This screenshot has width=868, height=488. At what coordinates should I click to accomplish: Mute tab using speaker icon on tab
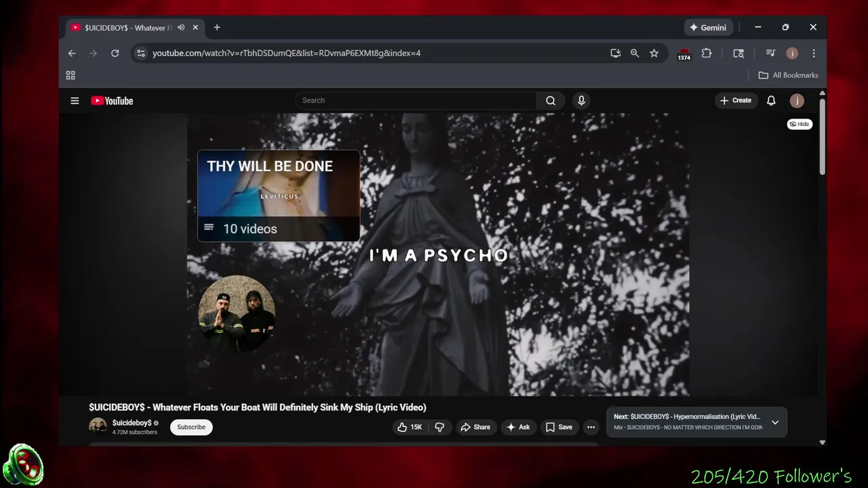pos(181,28)
